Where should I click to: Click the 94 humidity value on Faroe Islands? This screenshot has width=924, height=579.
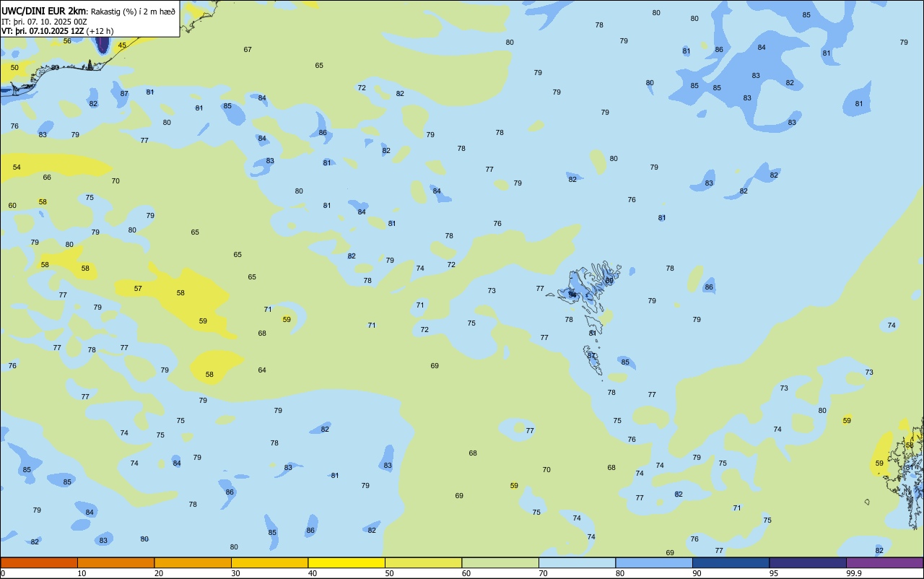(x=572, y=295)
